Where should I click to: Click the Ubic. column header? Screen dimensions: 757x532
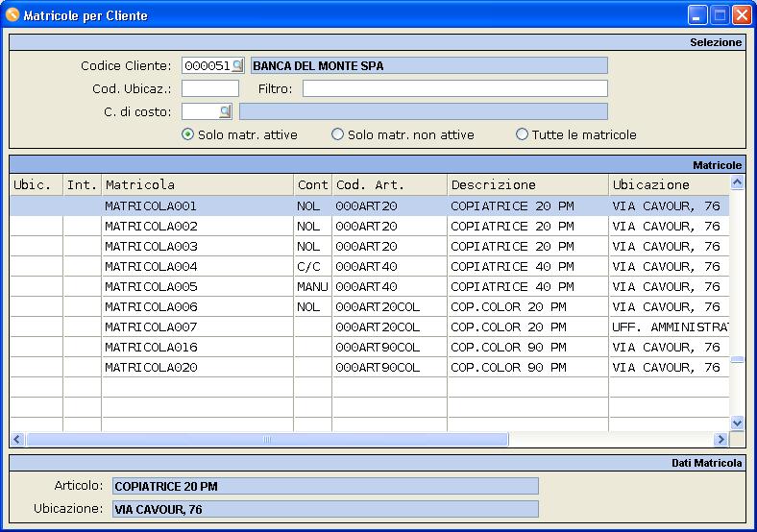[x=37, y=185]
